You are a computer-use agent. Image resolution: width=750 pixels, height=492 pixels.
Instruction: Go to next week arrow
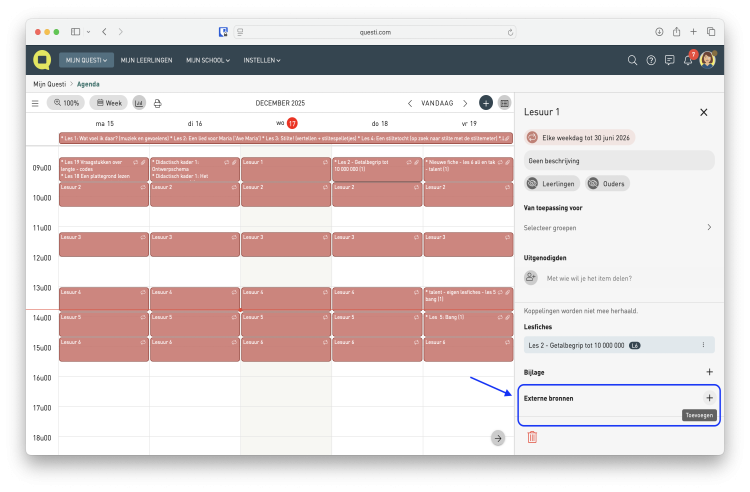[x=465, y=103]
